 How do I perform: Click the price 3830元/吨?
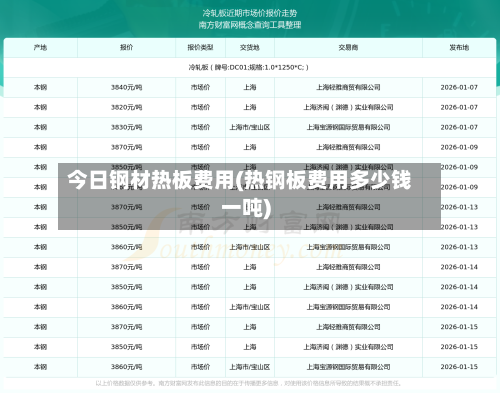tap(126, 127)
